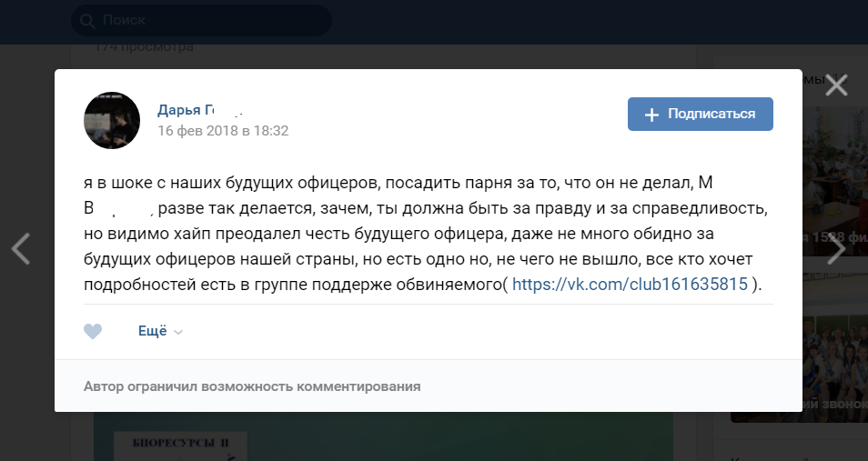The image size is (868, 461).
Task: Click the 174 просмотра views label
Action: pyautogui.click(x=144, y=48)
